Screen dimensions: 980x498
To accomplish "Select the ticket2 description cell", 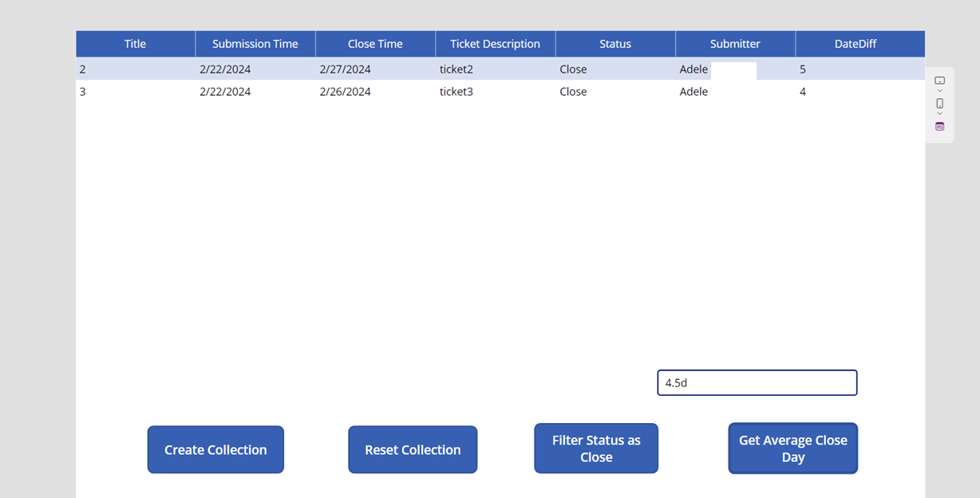I will pyautogui.click(x=456, y=69).
